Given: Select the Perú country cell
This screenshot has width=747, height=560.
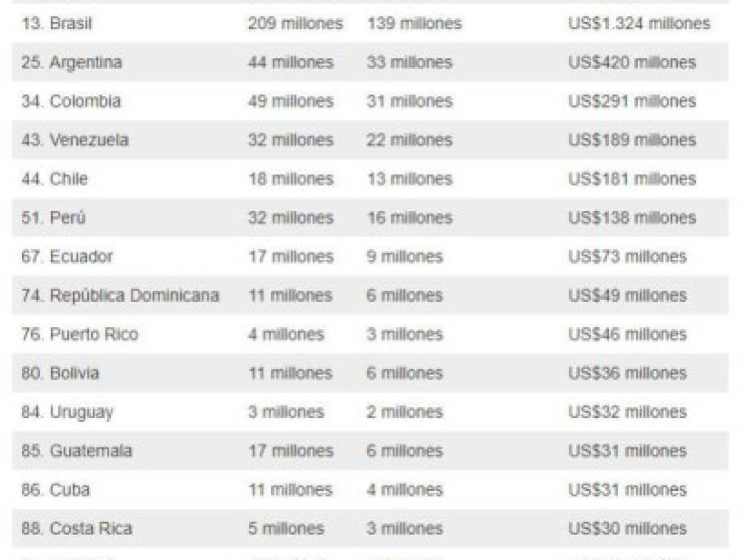Looking at the screenshot, I should pos(54,218).
